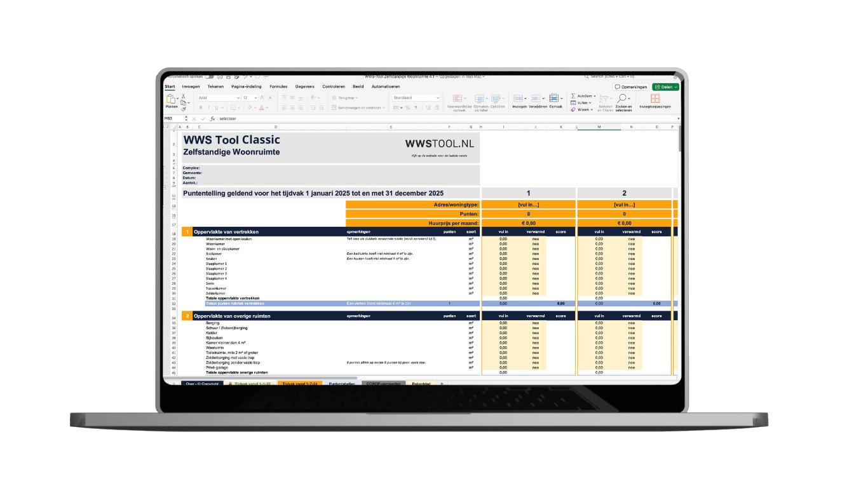Toggle the Automatisch opslaan switch
This screenshot has height=488, width=868.
pos(209,77)
